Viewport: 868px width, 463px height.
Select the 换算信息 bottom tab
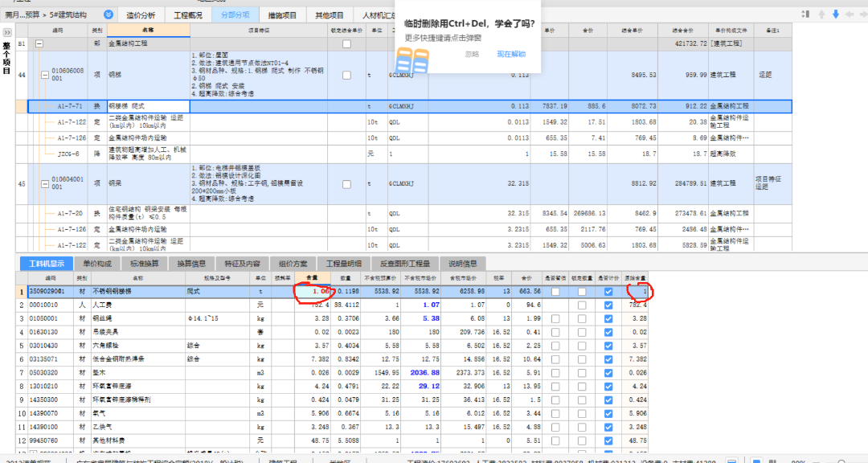(x=191, y=264)
